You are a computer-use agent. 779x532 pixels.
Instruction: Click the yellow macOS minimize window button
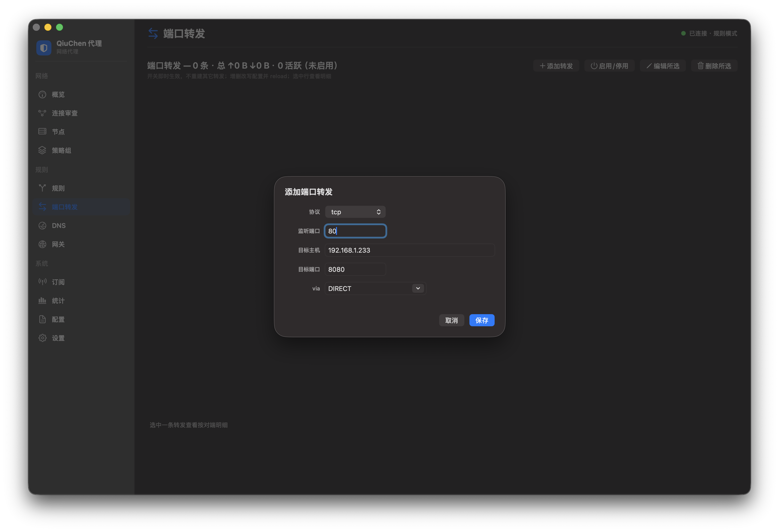click(x=48, y=27)
